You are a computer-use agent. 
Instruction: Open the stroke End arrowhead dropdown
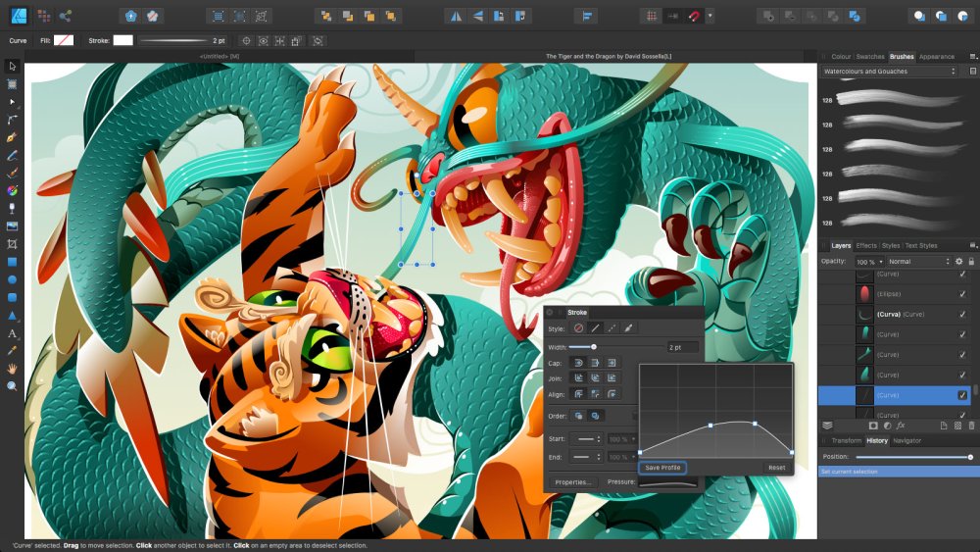pos(586,458)
